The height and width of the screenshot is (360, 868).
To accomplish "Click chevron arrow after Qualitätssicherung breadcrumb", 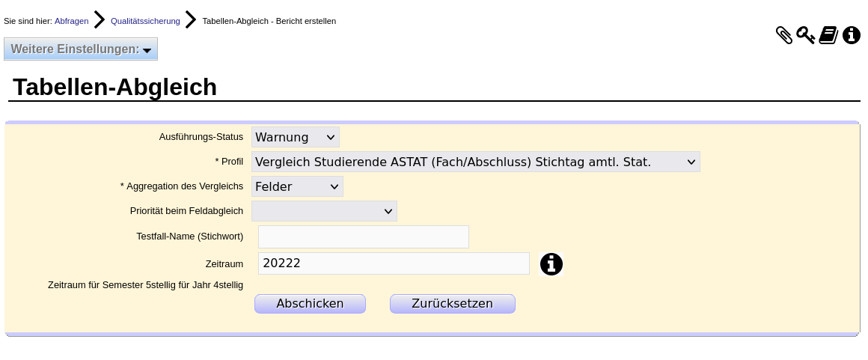I will click(x=191, y=20).
